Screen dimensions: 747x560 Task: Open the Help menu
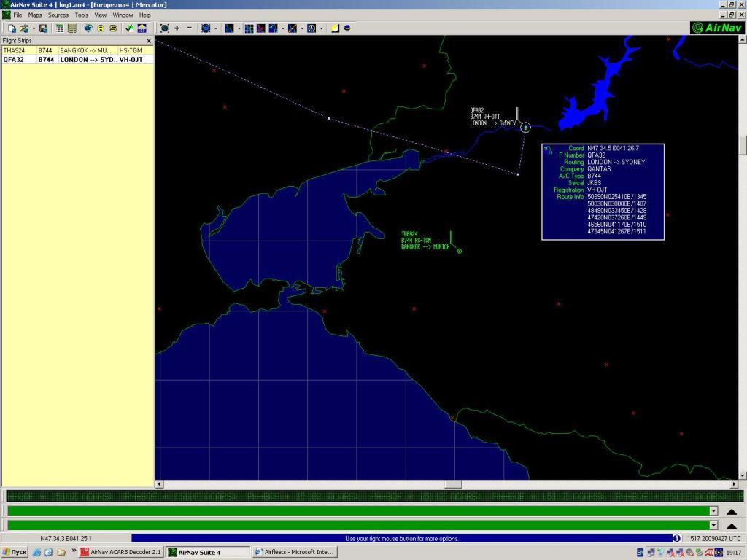145,15
